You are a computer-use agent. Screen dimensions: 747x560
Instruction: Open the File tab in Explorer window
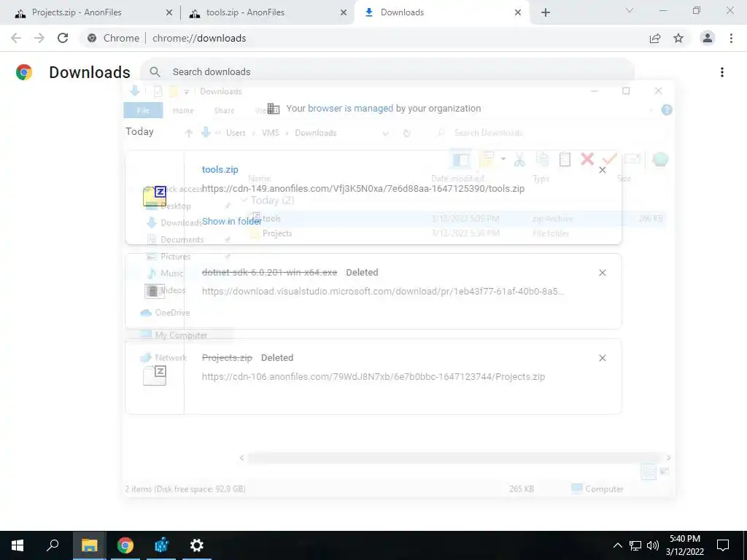(x=143, y=111)
